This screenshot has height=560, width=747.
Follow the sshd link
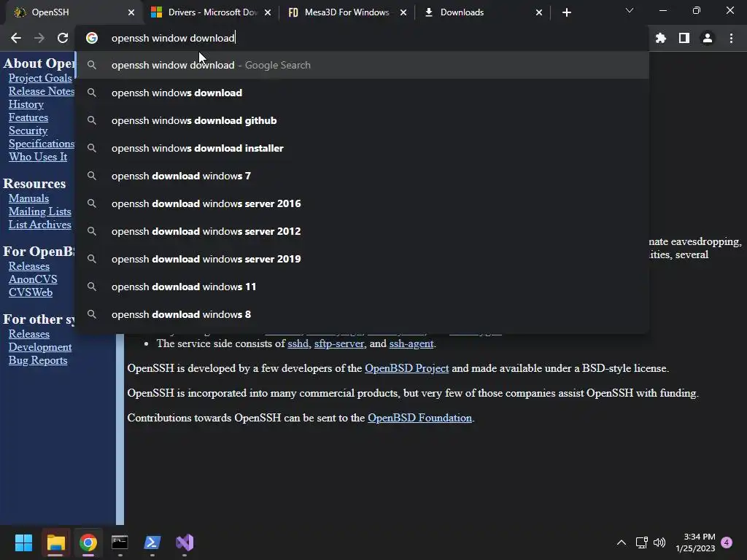coord(298,343)
